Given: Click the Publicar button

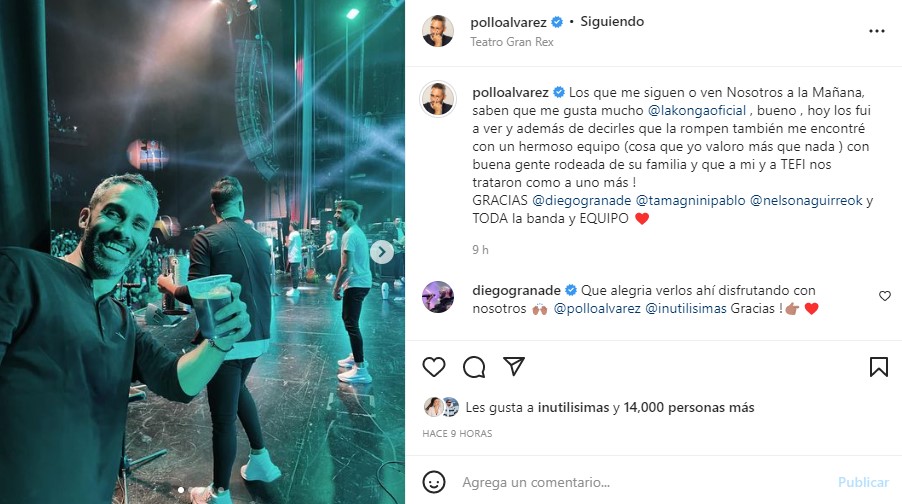Looking at the screenshot, I should [863, 482].
